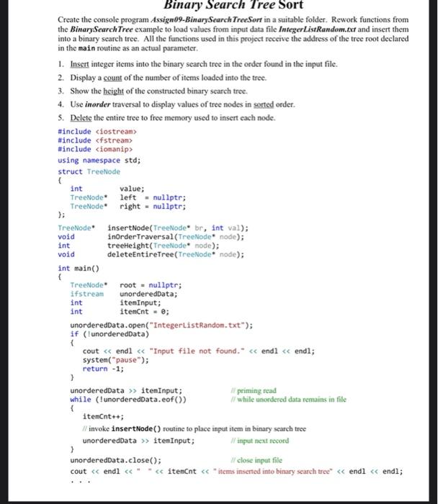Click the underlined word "sorted" in step 4
Image resolution: width=438 pixels, height=504 pixels.
pos(264,104)
